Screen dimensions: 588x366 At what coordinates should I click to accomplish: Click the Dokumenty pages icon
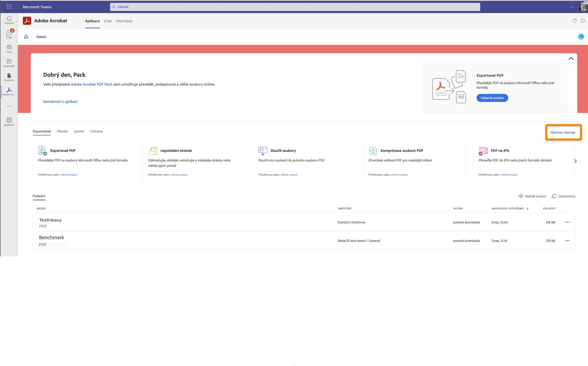[554, 196]
